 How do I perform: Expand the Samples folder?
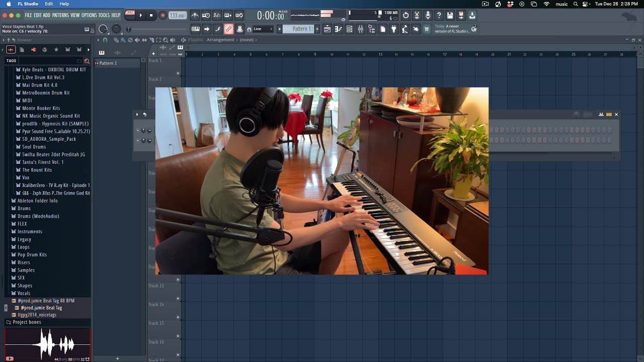(26, 270)
